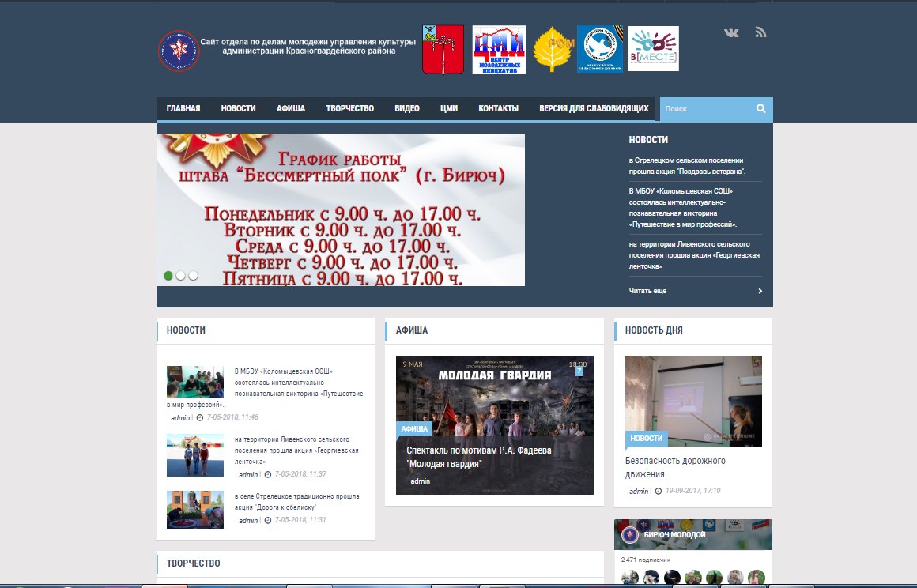Open the RSS feed icon

click(760, 32)
